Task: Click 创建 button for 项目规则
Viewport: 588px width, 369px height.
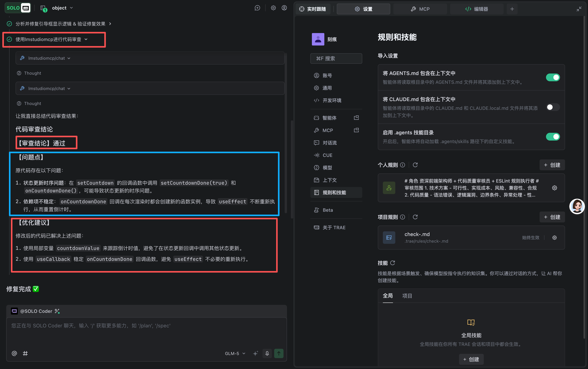Action: click(552, 217)
